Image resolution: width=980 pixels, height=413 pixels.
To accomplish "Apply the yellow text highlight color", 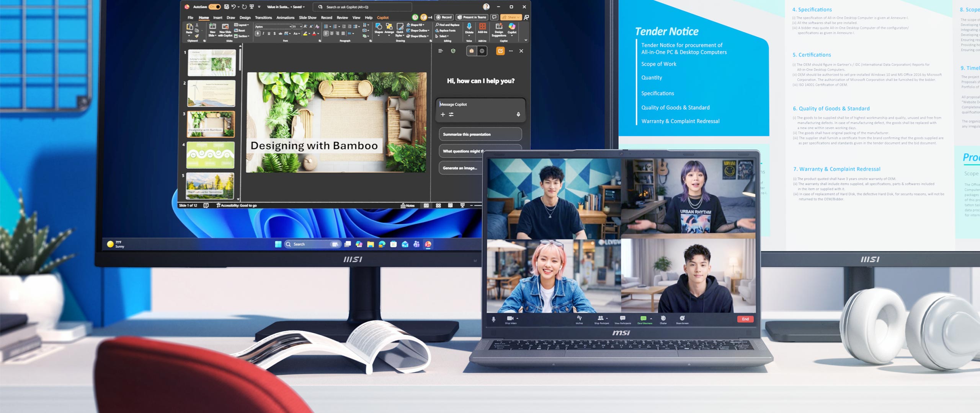I will click(x=305, y=34).
